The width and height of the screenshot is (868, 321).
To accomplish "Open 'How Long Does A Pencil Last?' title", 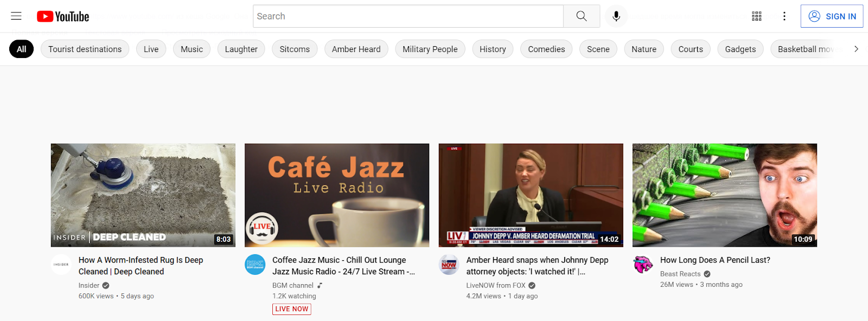I will [x=715, y=260].
